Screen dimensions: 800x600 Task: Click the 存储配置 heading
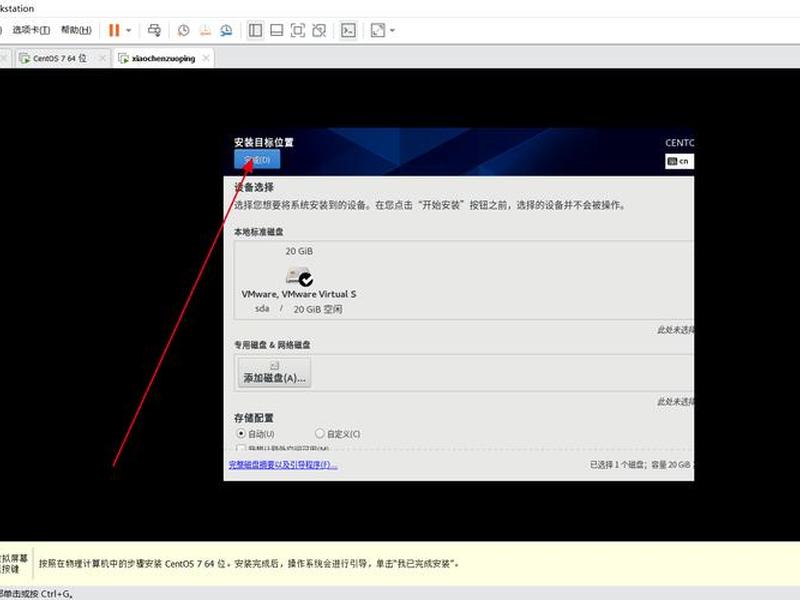(254, 418)
